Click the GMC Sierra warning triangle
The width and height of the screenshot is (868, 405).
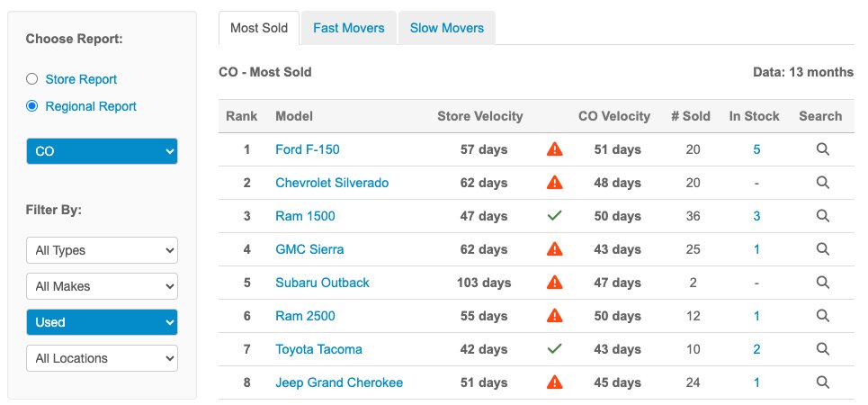pos(554,249)
